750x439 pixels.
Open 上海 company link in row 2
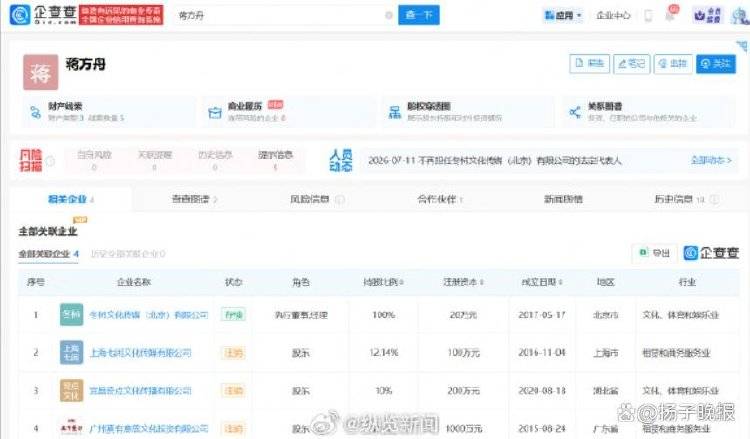(x=140, y=353)
